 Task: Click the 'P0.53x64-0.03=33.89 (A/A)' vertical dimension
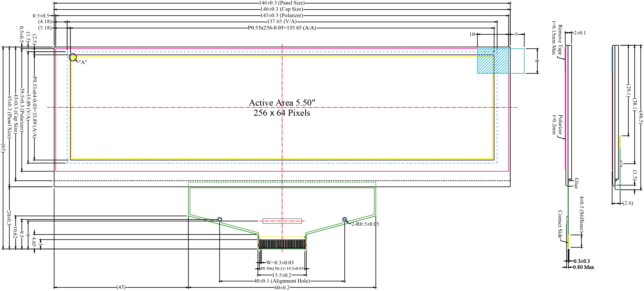pyautogui.click(x=35, y=107)
